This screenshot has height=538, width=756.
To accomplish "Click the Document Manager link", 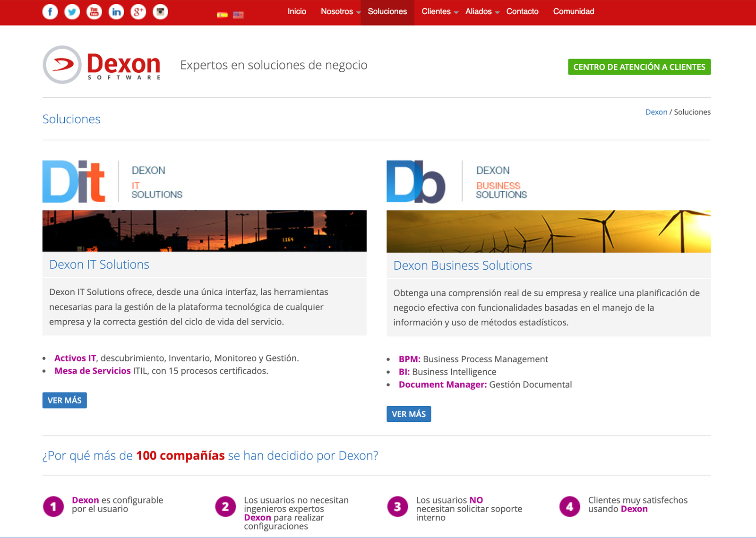I will pos(443,384).
